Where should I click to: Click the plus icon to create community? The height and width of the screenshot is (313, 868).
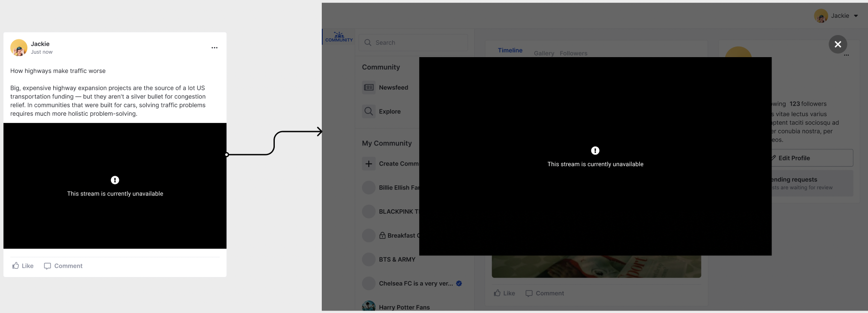point(368,164)
